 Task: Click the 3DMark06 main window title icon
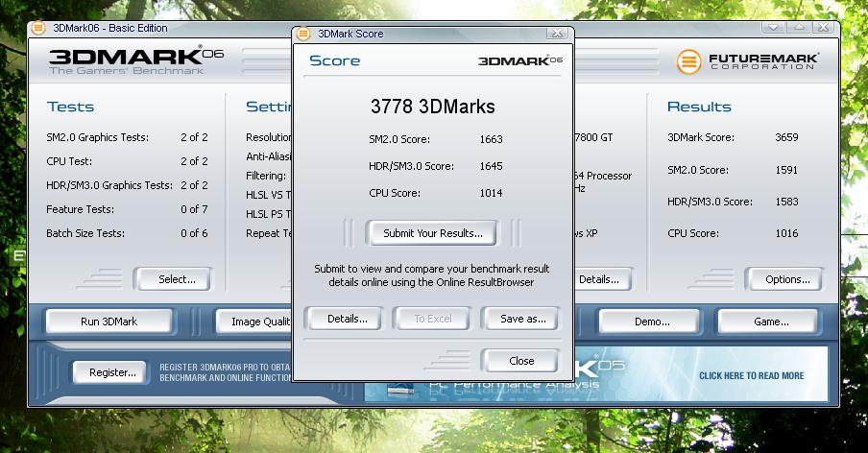click(38, 28)
